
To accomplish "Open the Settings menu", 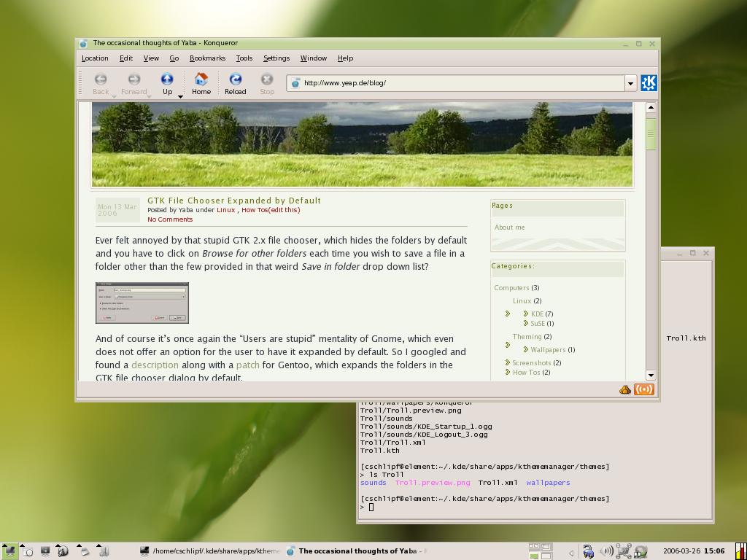I will 276,58.
